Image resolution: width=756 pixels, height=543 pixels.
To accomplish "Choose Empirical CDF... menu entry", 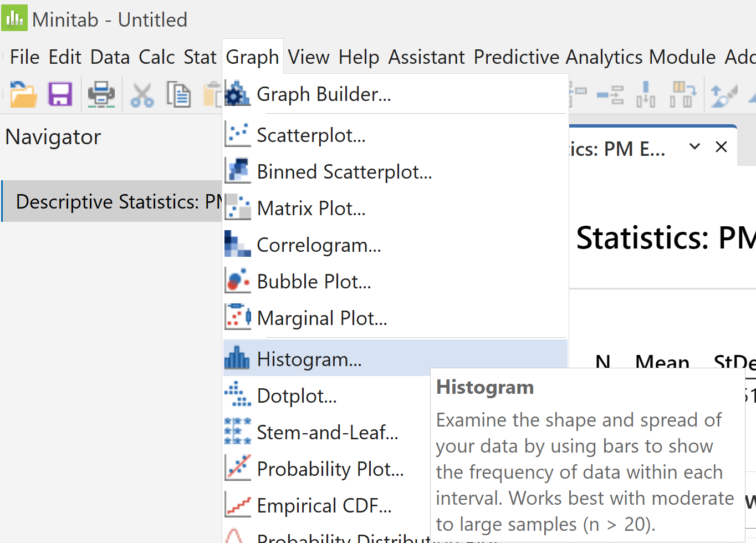I will (x=327, y=505).
